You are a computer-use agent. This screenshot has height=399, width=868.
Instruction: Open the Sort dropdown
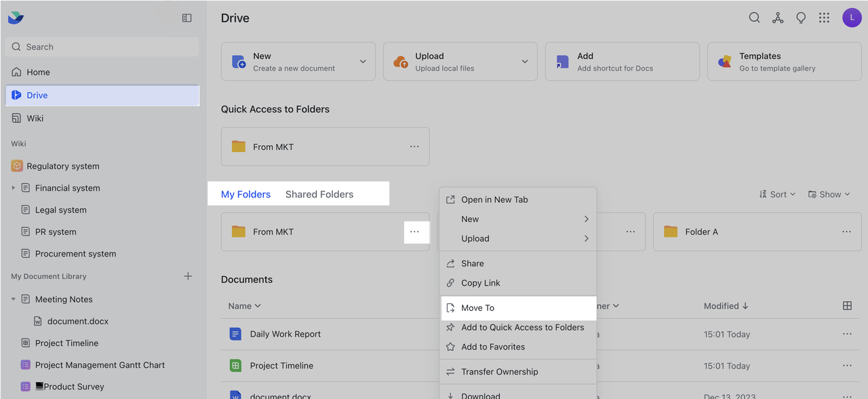point(777,194)
